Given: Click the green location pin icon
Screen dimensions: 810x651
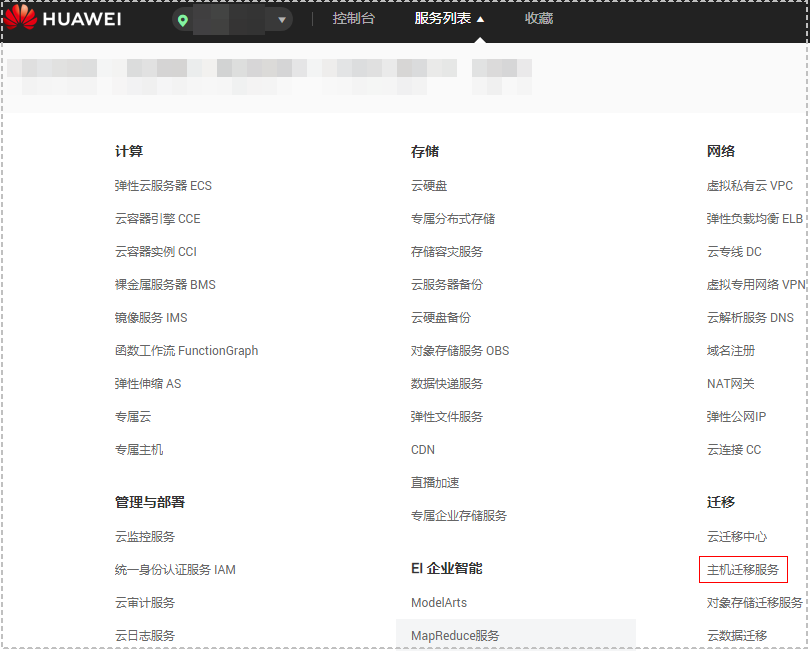Looking at the screenshot, I should pos(182,21).
